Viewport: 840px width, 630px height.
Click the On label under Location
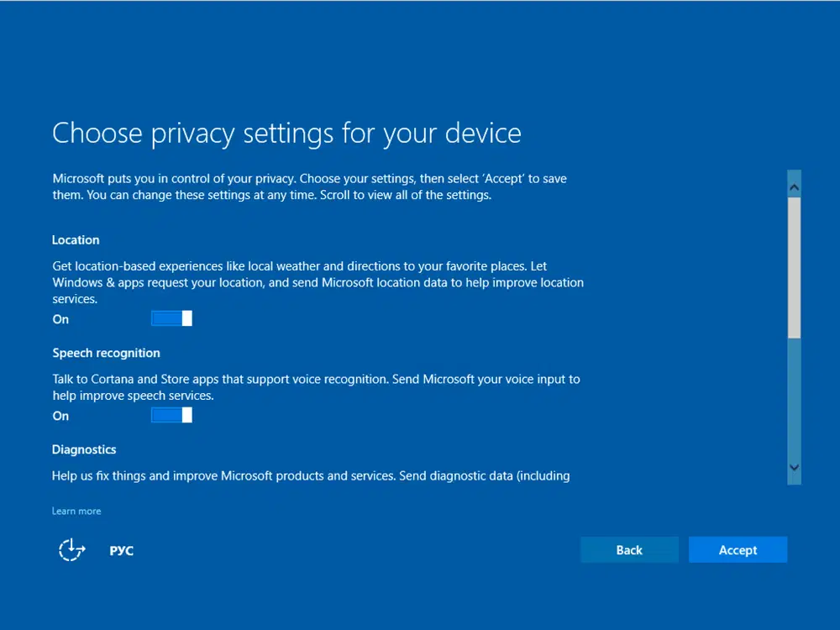(60, 319)
